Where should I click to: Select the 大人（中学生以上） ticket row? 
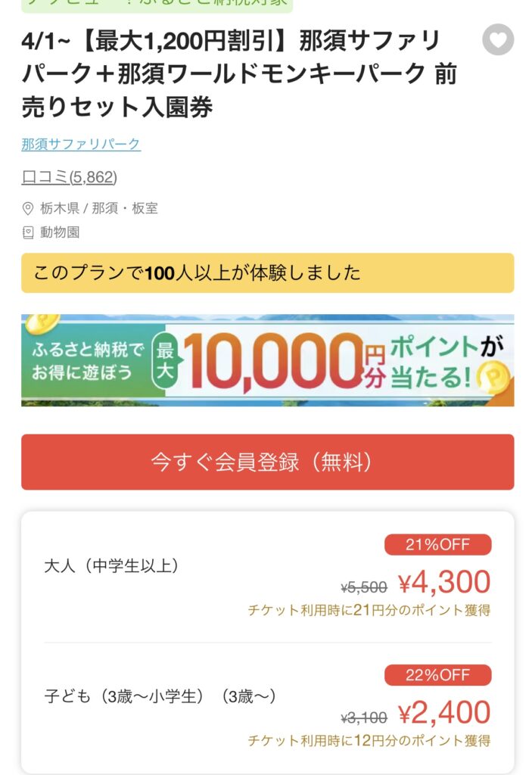point(267,577)
